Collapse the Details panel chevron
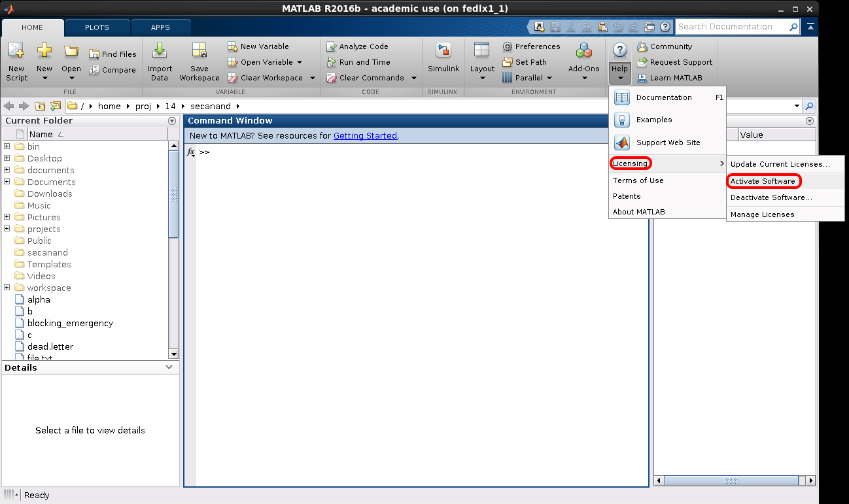 pos(169,367)
